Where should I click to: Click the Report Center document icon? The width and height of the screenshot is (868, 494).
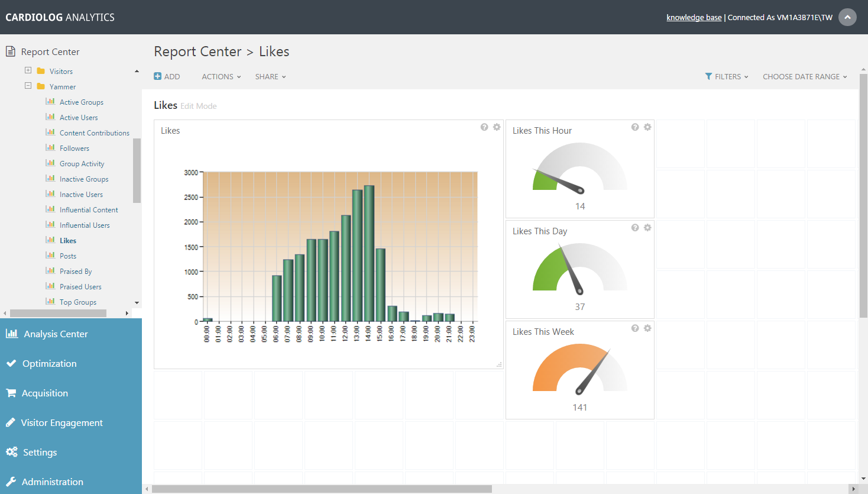click(11, 51)
